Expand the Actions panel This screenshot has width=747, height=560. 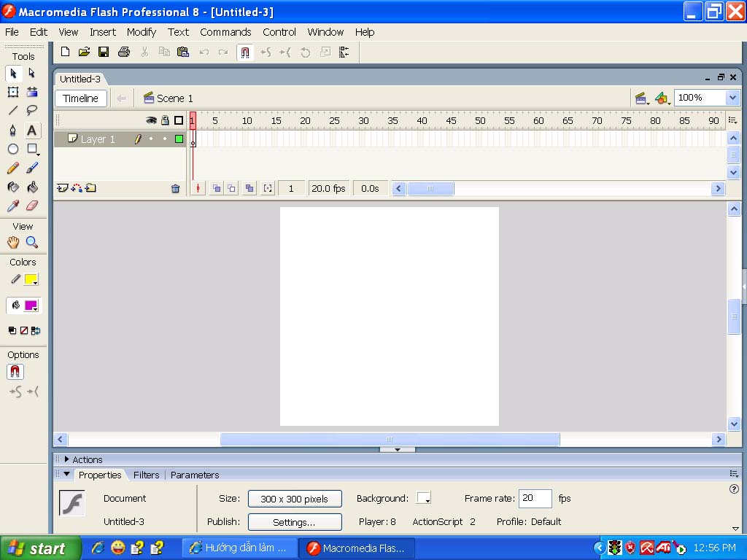coord(66,459)
